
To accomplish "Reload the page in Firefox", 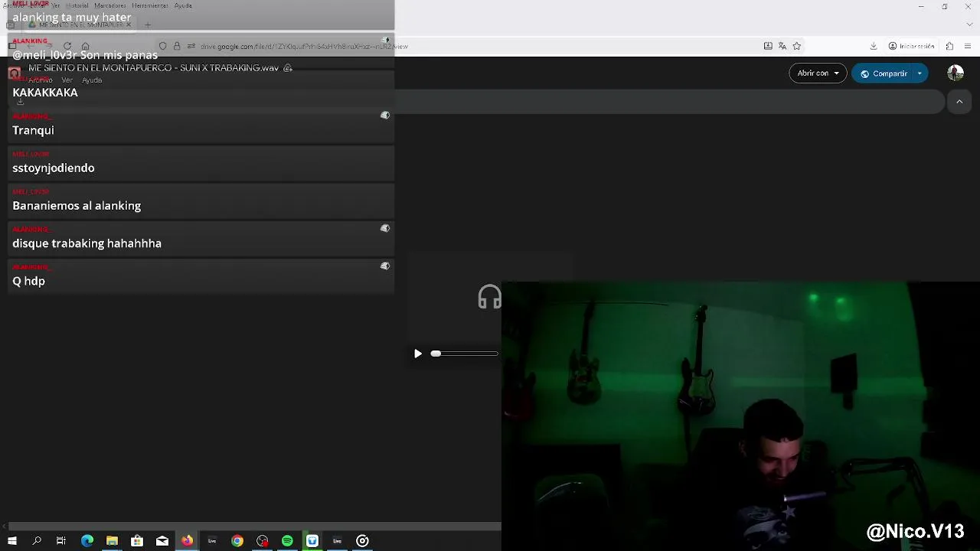I will (67, 46).
